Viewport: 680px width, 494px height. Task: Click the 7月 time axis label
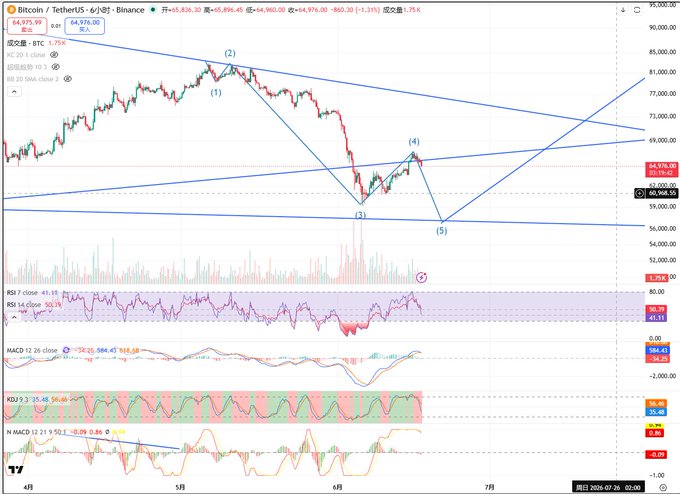click(489, 487)
